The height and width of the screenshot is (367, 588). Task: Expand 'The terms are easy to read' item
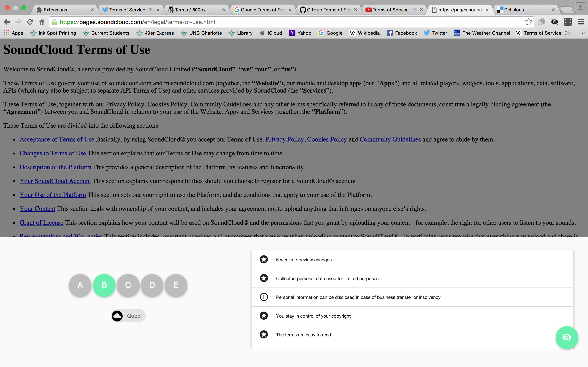pyautogui.click(x=303, y=335)
